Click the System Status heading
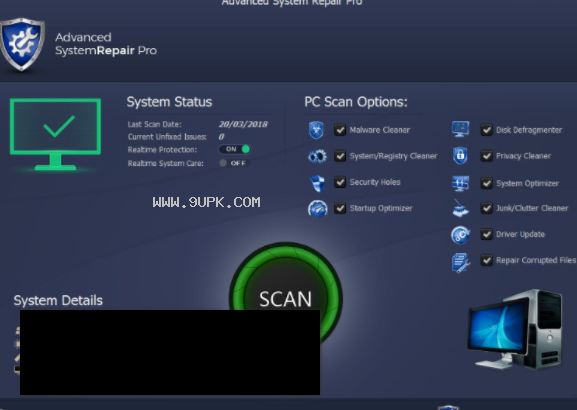 [169, 102]
